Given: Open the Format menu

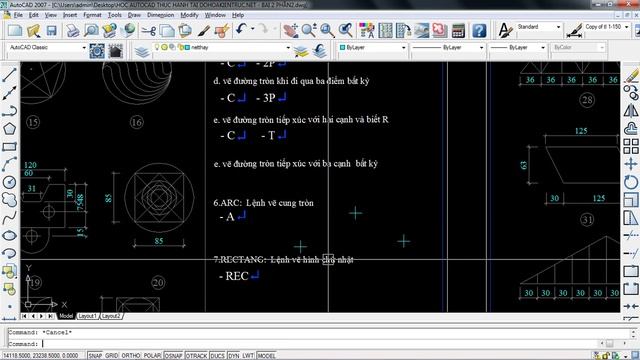Looking at the screenshot, I should click(x=92, y=15).
